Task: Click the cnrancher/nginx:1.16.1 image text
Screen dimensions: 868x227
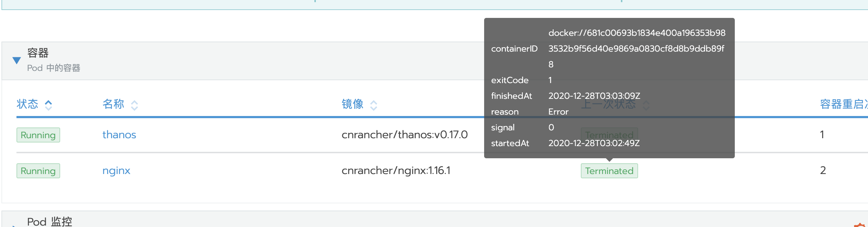Action: tap(396, 170)
